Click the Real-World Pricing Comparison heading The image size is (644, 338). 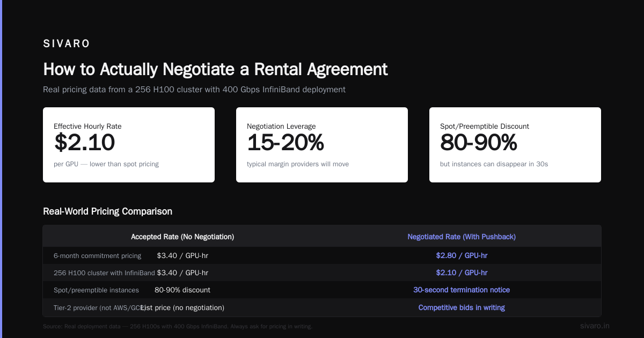(x=107, y=211)
